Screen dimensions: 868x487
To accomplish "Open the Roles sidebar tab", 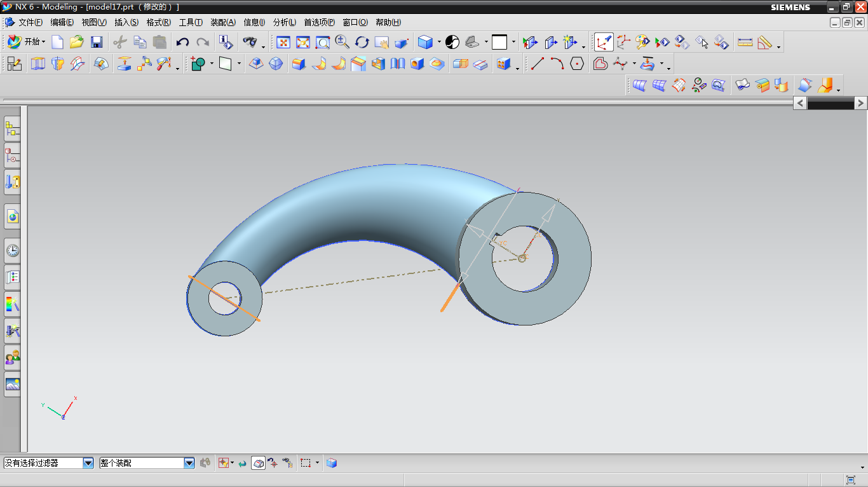I will (x=13, y=358).
